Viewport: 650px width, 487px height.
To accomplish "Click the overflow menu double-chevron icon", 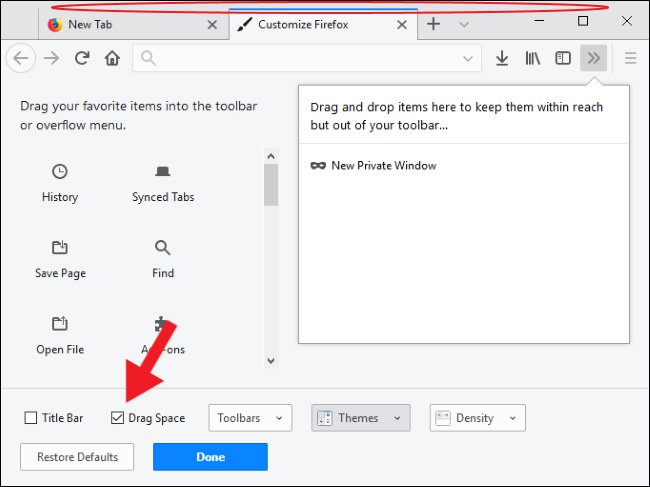I will click(594, 58).
